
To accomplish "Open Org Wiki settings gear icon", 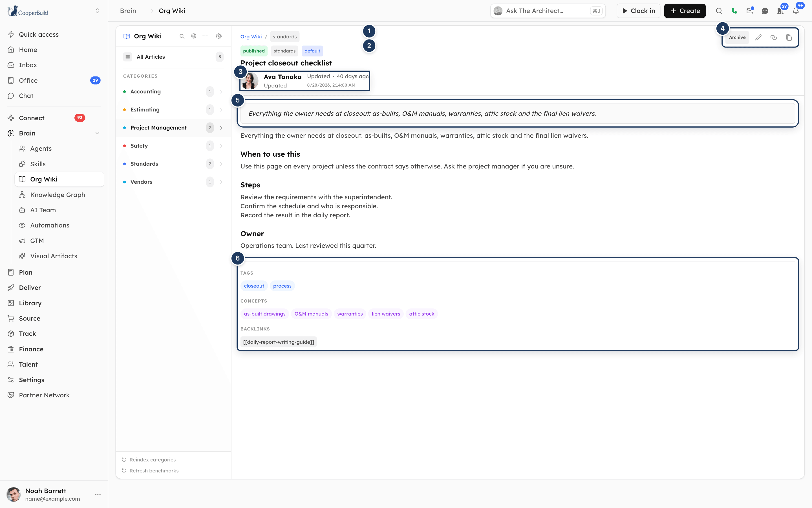I will click(x=219, y=36).
